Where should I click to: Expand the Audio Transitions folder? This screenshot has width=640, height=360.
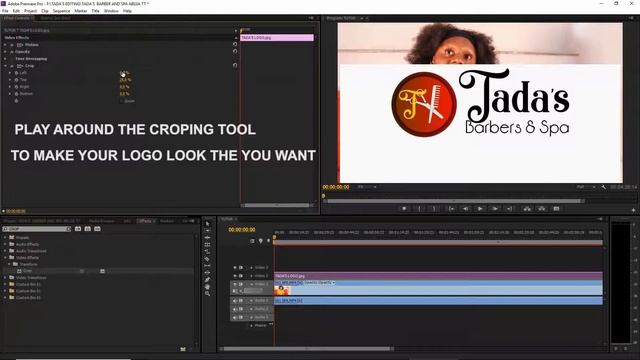click(5, 251)
